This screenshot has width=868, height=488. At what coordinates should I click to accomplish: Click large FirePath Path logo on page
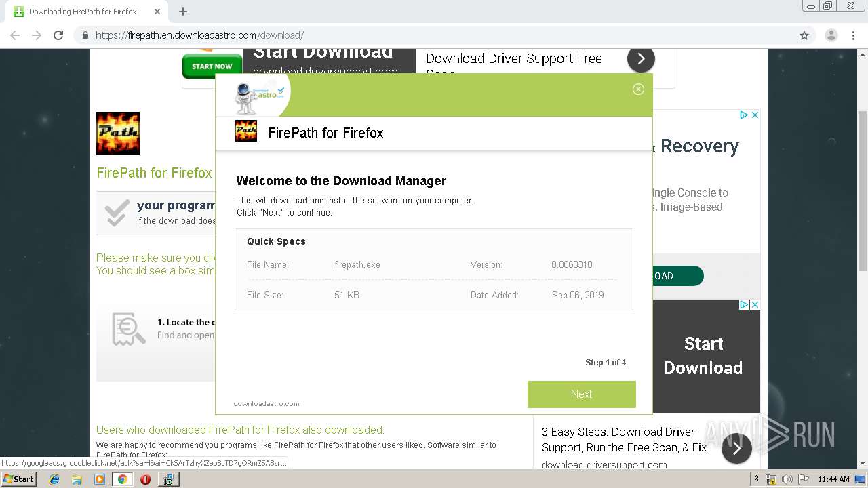118,134
